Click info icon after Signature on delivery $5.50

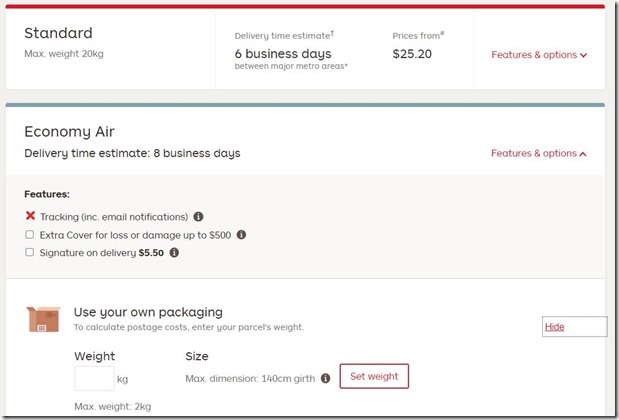(174, 253)
